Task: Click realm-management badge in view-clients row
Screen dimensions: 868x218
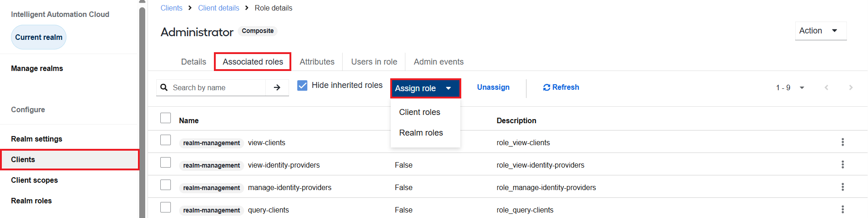Action: point(211,143)
